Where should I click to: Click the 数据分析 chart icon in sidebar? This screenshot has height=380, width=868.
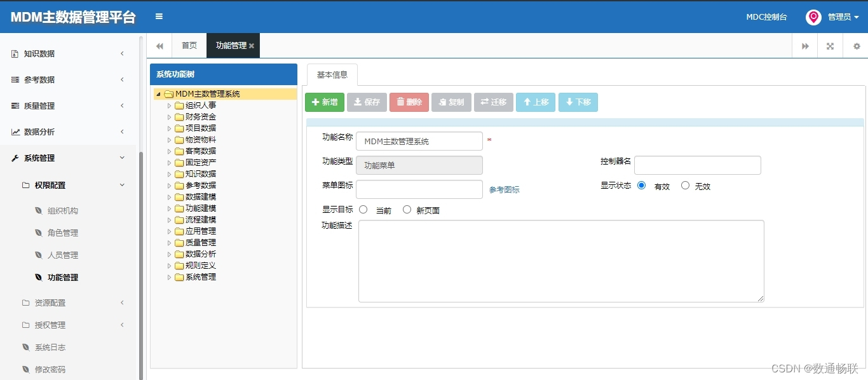(x=15, y=132)
